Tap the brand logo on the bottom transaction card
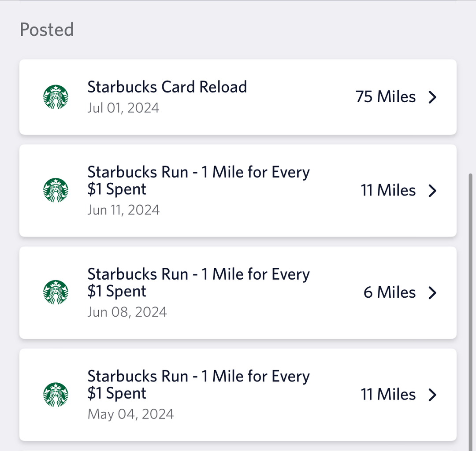Screen dimensions: 476x451 [x=56, y=395]
